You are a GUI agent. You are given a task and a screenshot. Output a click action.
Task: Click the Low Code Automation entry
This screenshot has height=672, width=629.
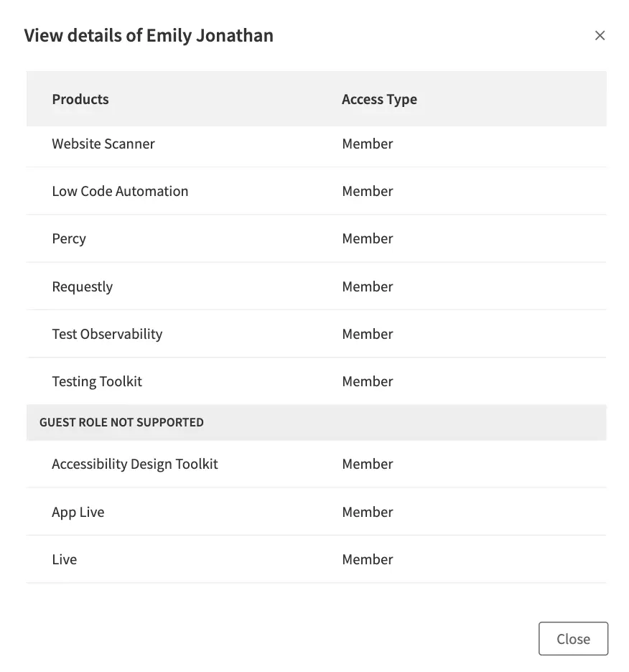[x=120, y=191]
